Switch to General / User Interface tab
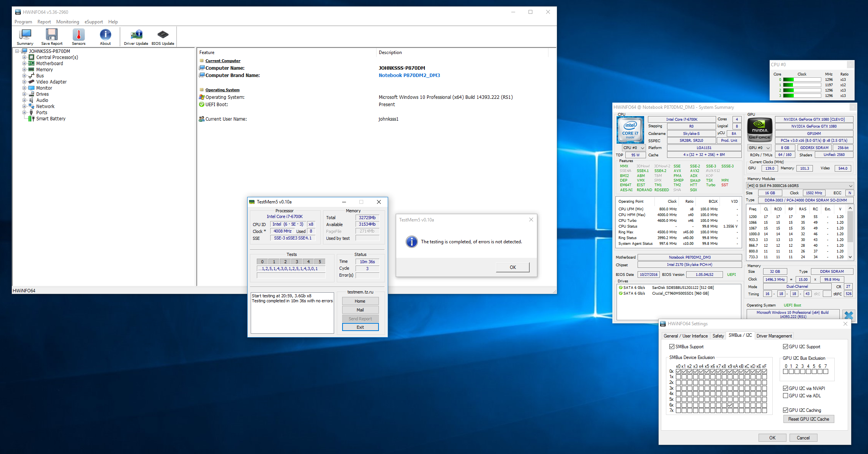 click(685, 336)
